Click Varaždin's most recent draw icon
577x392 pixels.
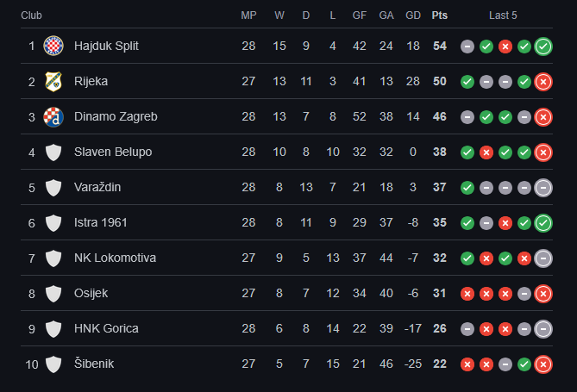(543, 187)
